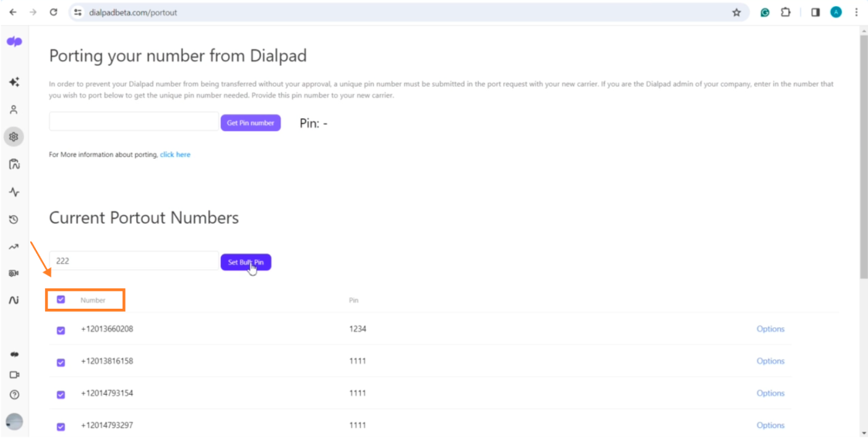Click the Pin column header
This screenshot has width=868, height=438.
click(354, 300)
